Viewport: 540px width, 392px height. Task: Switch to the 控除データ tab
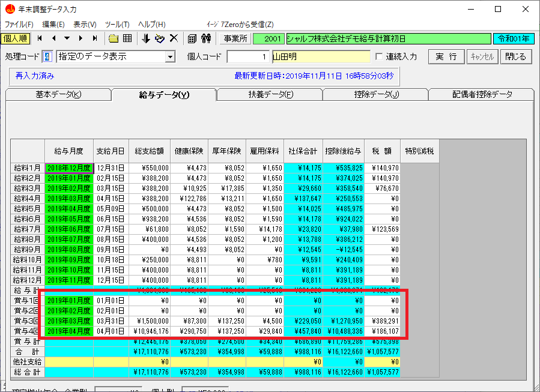click(x=376, y=95)
